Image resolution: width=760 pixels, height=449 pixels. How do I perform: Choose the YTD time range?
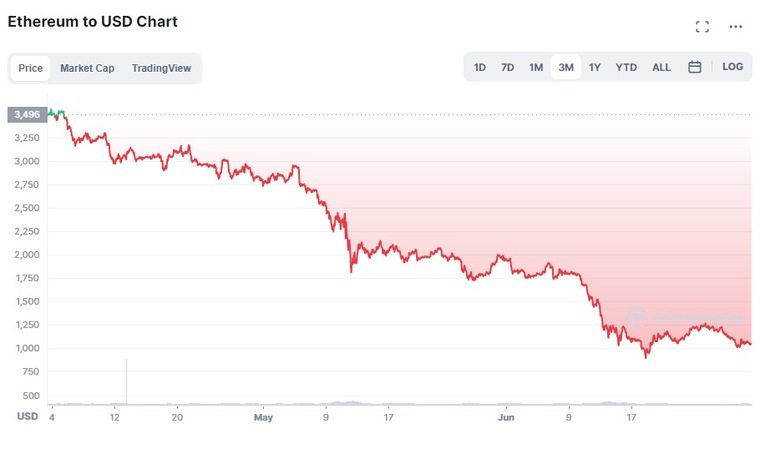point(626,67)
